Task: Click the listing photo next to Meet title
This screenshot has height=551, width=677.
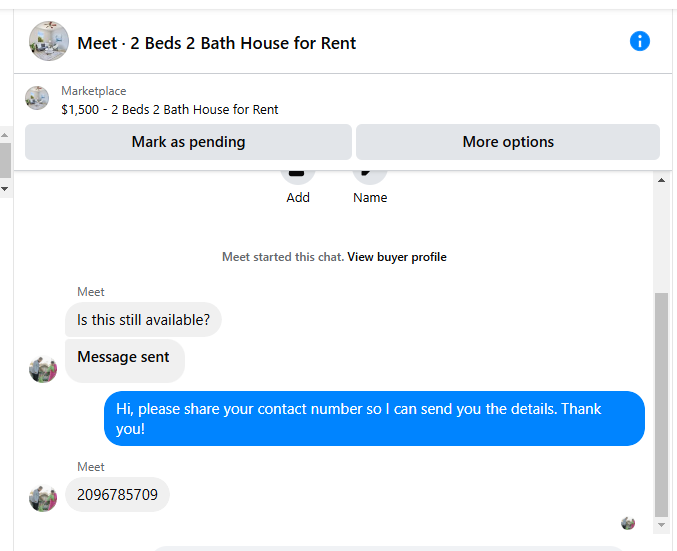Action: pyautogui.click(x=49, y=41)
